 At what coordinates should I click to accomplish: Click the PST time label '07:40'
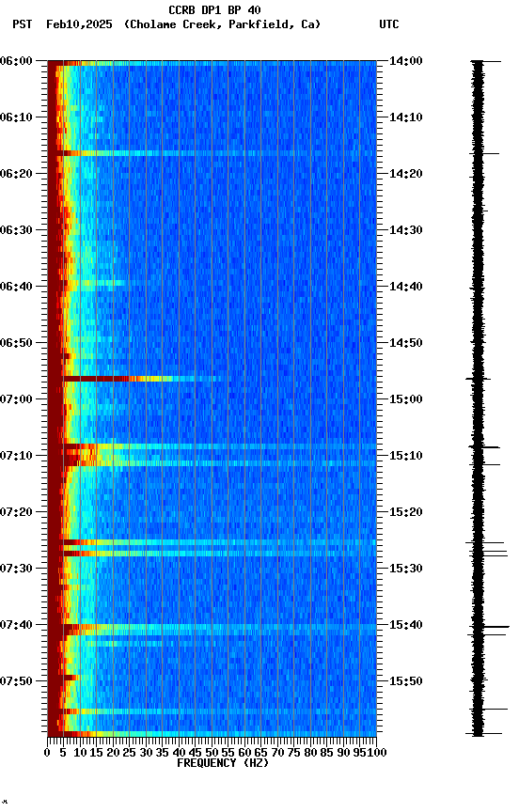pyautogui.click(x=16, y=625)
